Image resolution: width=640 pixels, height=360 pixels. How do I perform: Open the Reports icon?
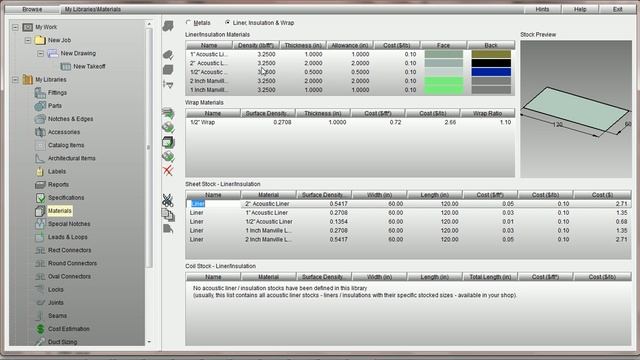(x=40, y=185)
